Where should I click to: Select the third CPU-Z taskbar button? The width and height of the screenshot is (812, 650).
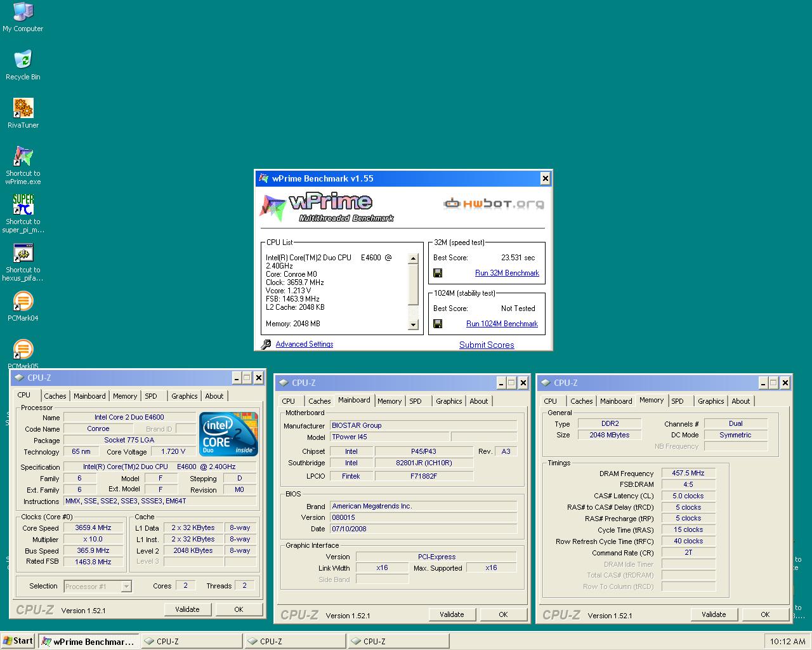pos(398,641)
